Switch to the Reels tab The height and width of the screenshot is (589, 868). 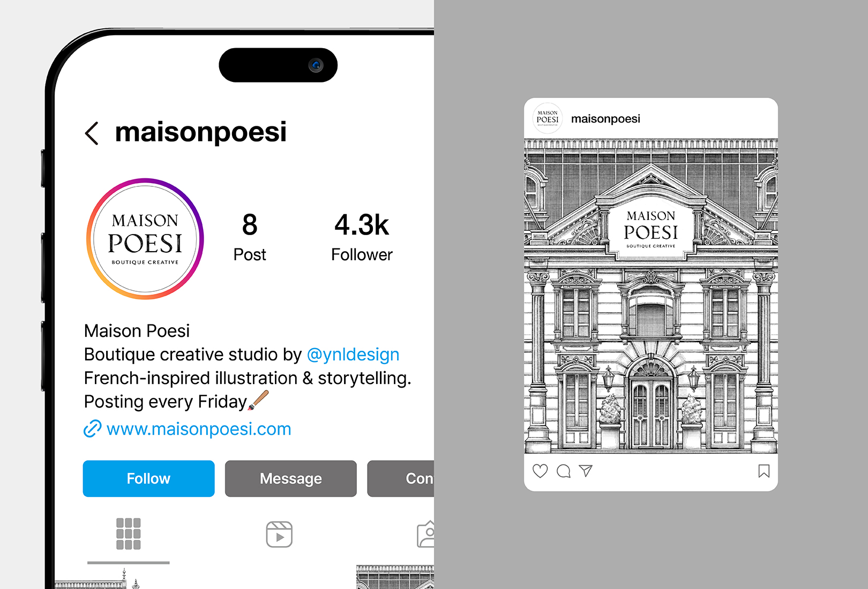click(x=279, y=534)
